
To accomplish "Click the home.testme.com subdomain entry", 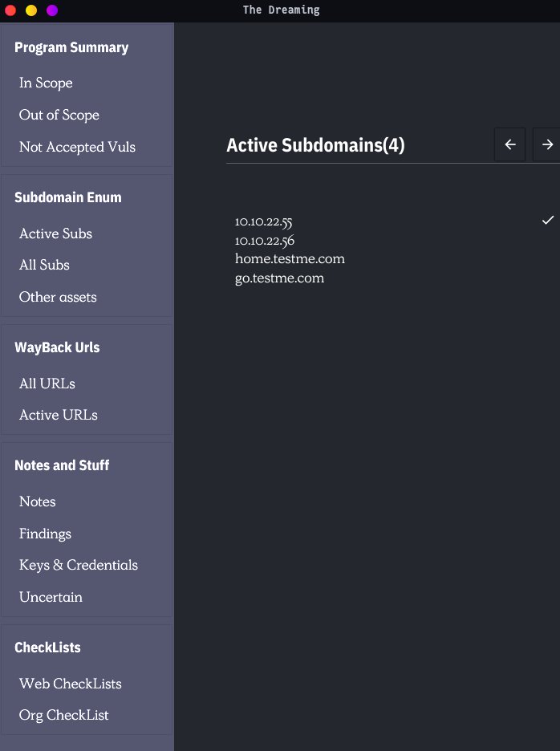I will [290, 258].
